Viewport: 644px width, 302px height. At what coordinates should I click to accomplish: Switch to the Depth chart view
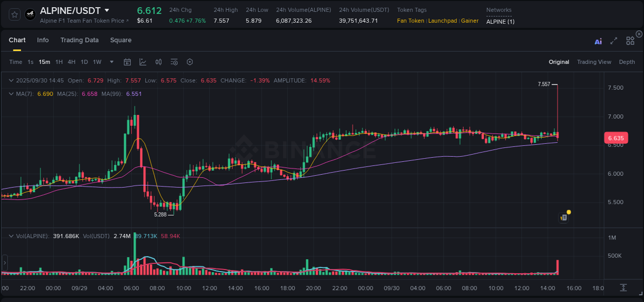[x=626, y=62]
